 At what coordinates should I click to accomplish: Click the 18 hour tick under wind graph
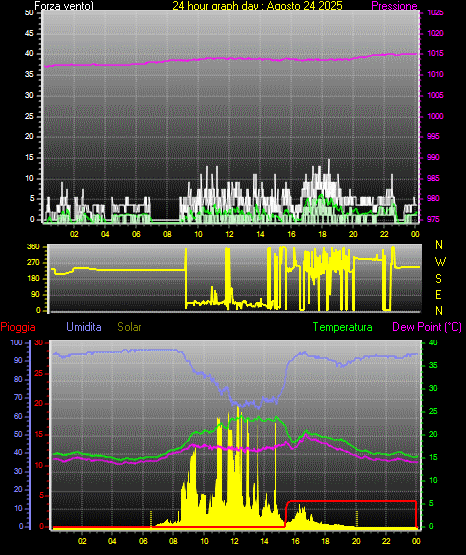(322, 234)
